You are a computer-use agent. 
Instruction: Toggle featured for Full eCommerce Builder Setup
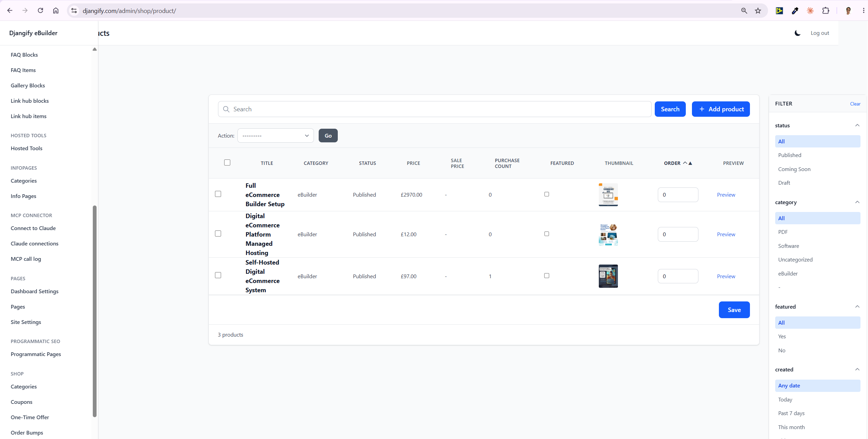547,194
